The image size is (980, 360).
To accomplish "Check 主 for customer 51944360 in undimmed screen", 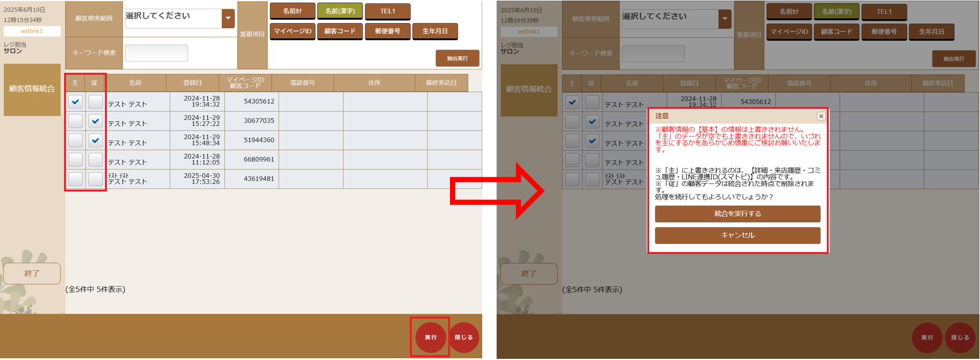I will [75, 140].
